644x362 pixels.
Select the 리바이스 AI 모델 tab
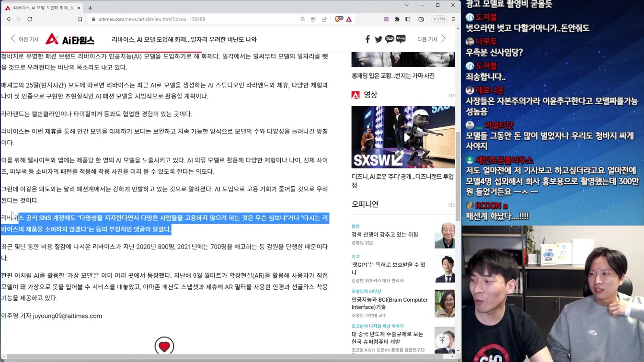click(x=42, y=8)
